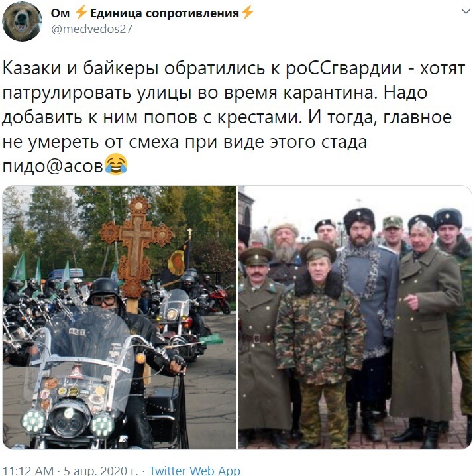Click the "Ом" part of display name
The height and width of the screenshot is (476, 473).
point(60,13)
